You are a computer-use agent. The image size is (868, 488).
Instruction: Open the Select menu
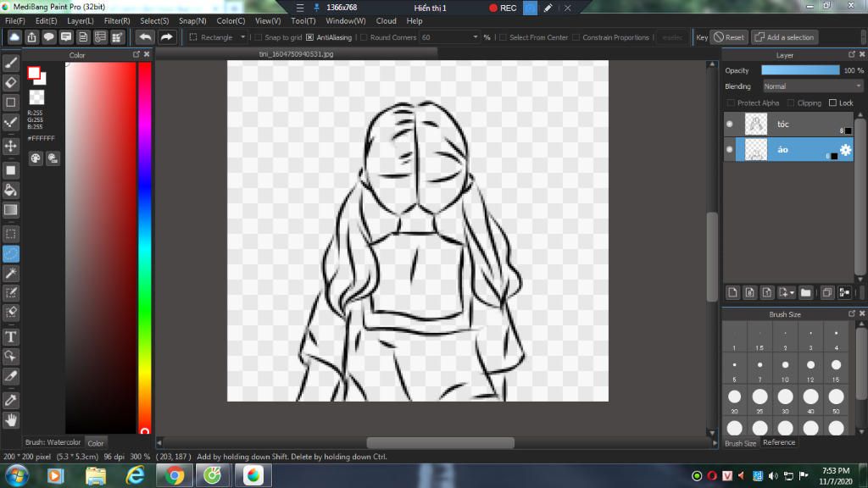(x=154, y=21)
